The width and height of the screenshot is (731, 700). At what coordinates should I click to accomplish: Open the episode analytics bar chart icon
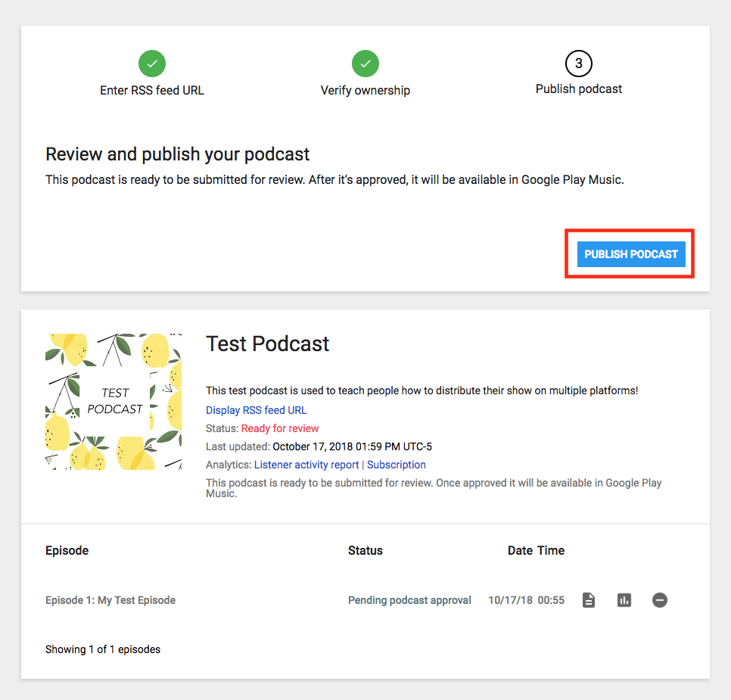624,600
